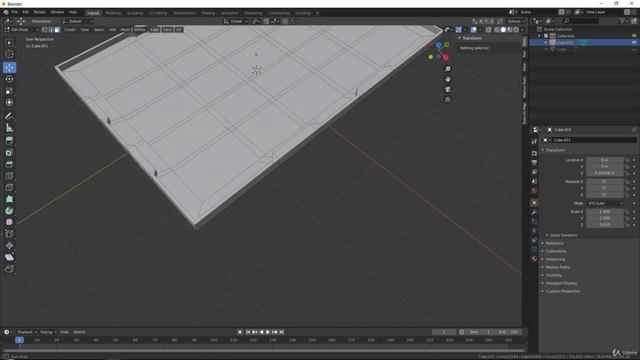Toggle the camera view icon
Screen dimensions: 640x360
click(x=448, y=89)
